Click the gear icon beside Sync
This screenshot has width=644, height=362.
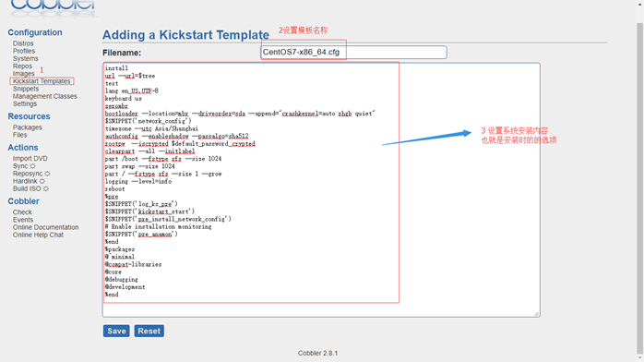click(32, 166)
